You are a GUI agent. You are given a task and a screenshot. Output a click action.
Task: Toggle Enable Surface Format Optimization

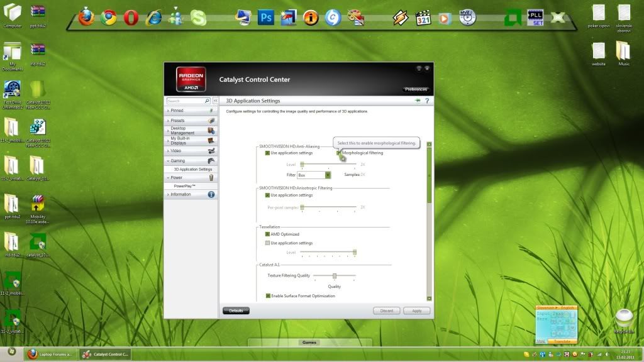coord(268,296)
